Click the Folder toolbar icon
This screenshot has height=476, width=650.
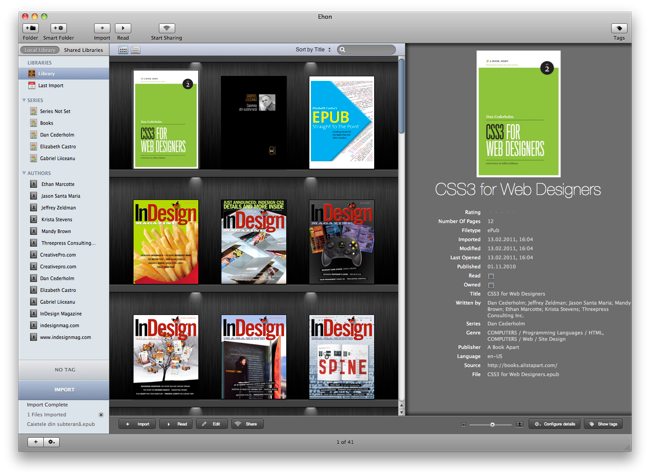click(x=30, y=28)
